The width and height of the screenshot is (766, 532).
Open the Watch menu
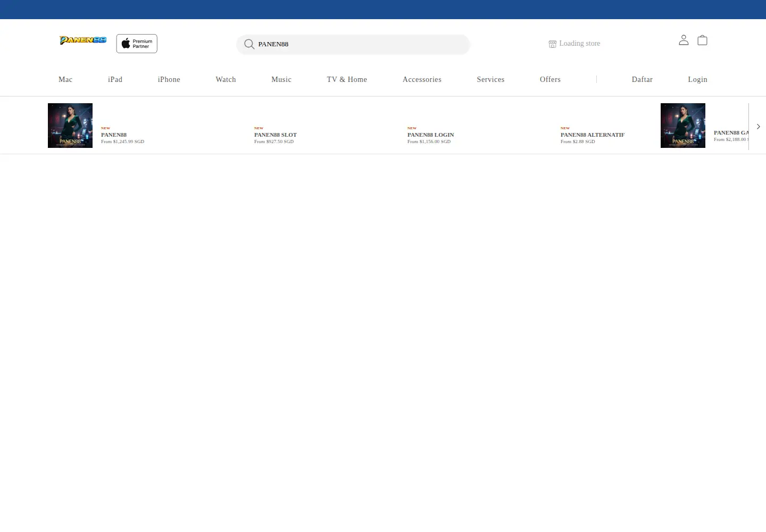[x=226, y=79]
